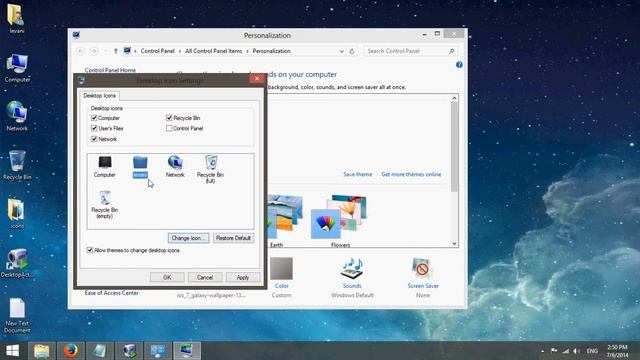Select New Text Document on desktop
The width and height of the screenshot is (640, 360).
coord(17,316)
